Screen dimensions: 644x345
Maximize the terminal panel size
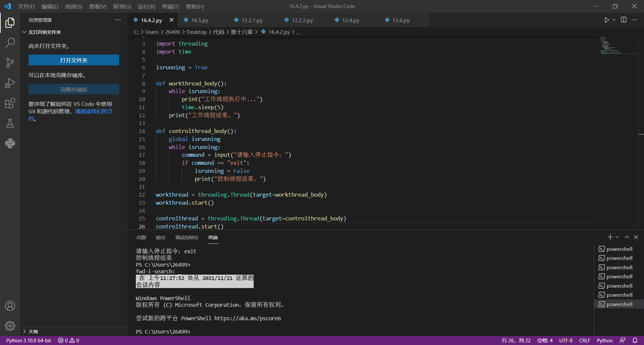click(x=627, y=237)
